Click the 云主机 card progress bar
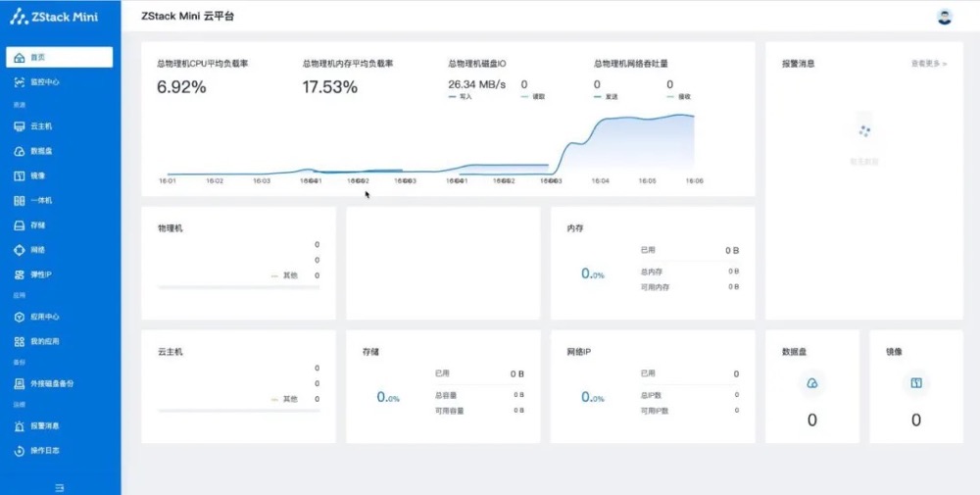The width and height of the screenshot is (980, 495). (239, 411)
